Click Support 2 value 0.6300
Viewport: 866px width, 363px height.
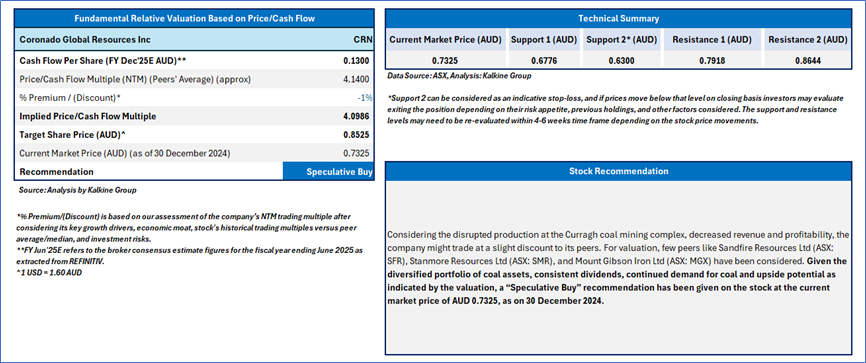point(621,61)
